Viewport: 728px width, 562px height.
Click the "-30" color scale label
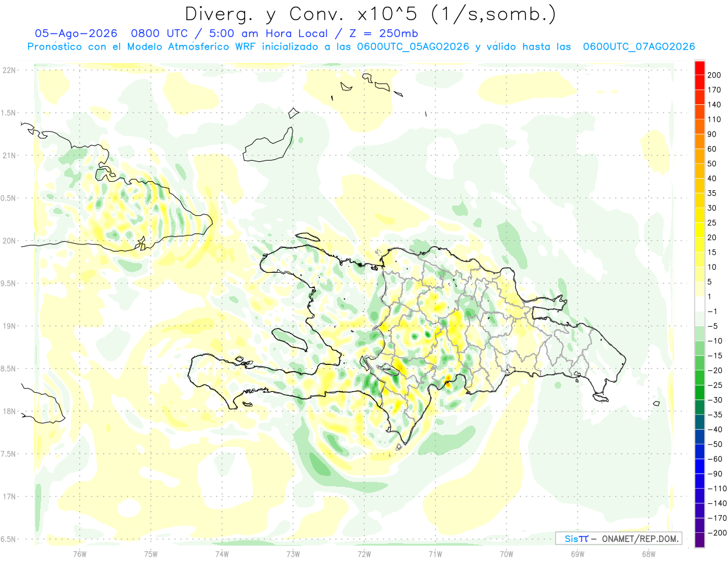pos(714,400)
